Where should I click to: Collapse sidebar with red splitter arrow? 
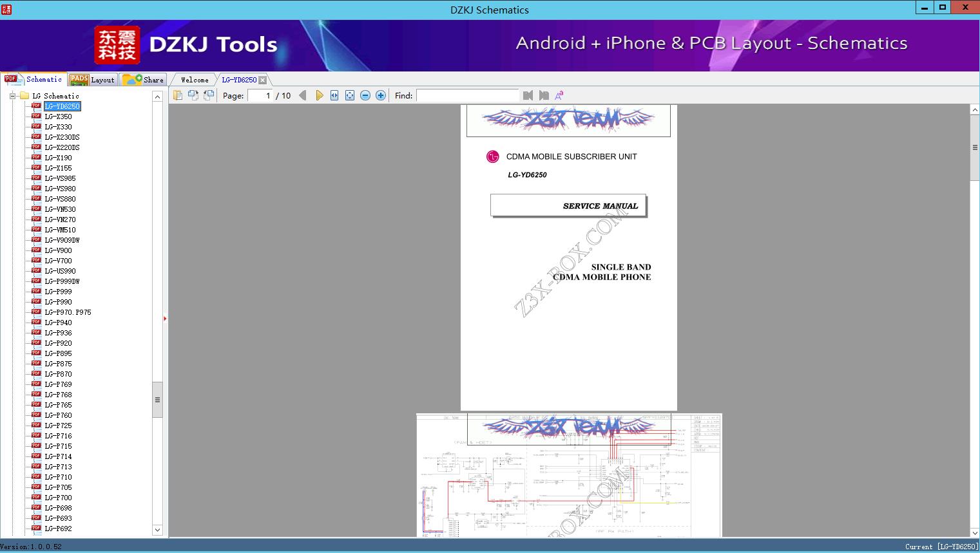pyautogui.click(x=165, y=319)
